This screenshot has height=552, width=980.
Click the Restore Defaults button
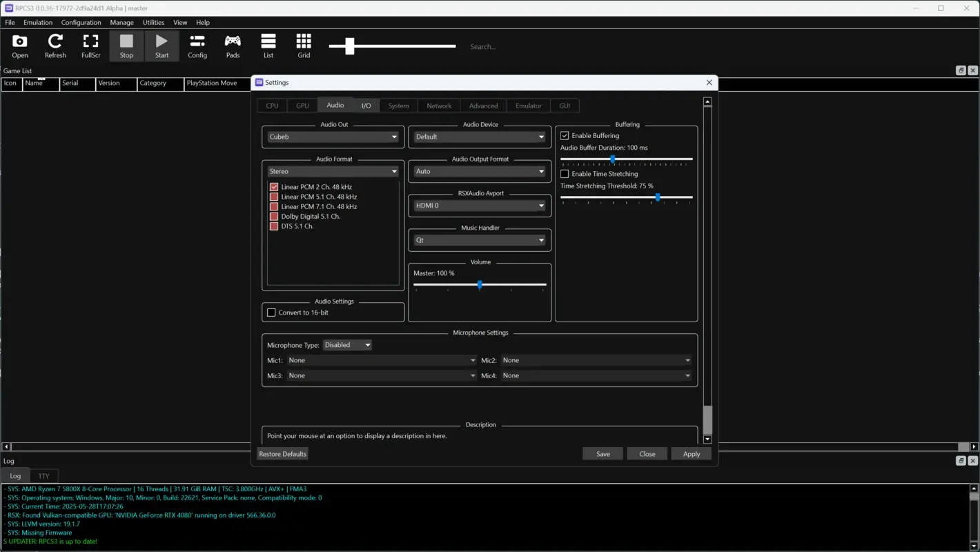click(x=282, y=453)
